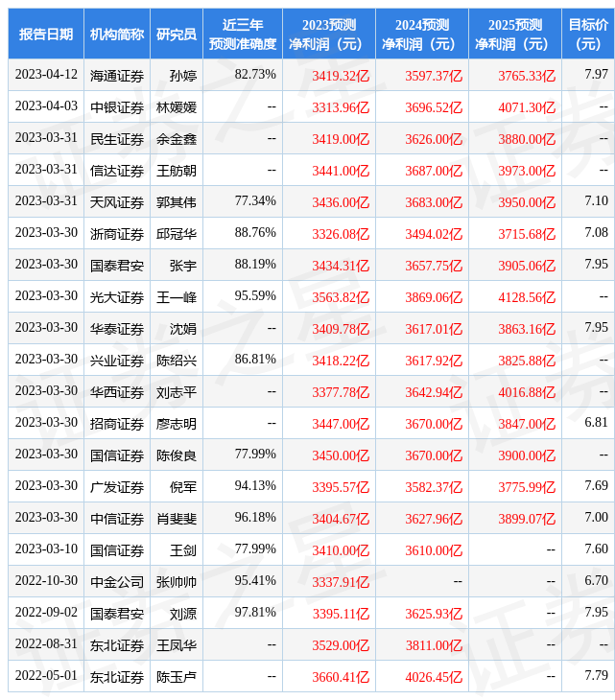Image resolution: width=615 pixels, height=700 pixels.
Task: Select the 浙商证券 institution cell
Action: pyautogui.click(x=117, y=234)
